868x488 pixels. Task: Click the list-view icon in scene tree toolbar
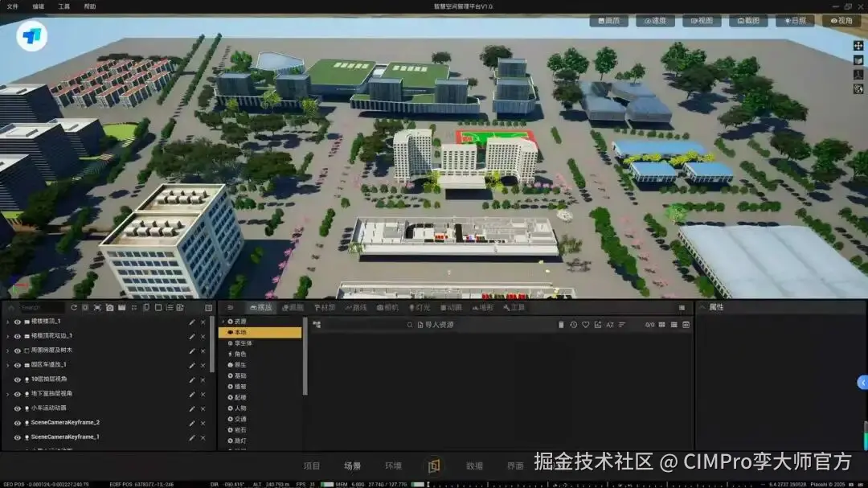(170, 307)
